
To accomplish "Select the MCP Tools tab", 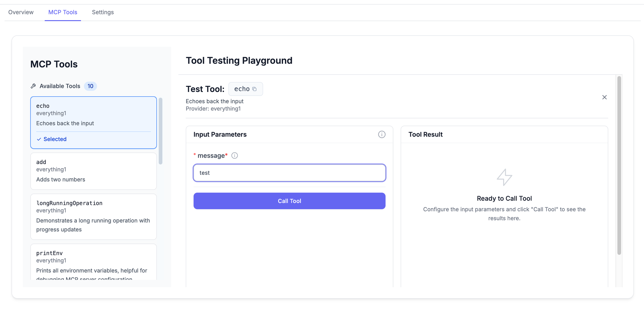I will click(63, 12).
